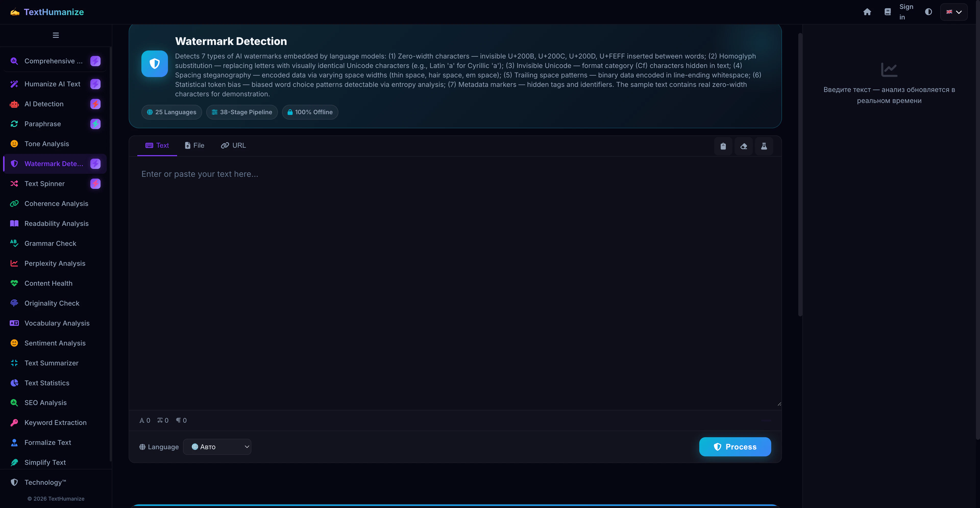
Task: Click the analytics chart icon in right panel
Action: point(889,70)
